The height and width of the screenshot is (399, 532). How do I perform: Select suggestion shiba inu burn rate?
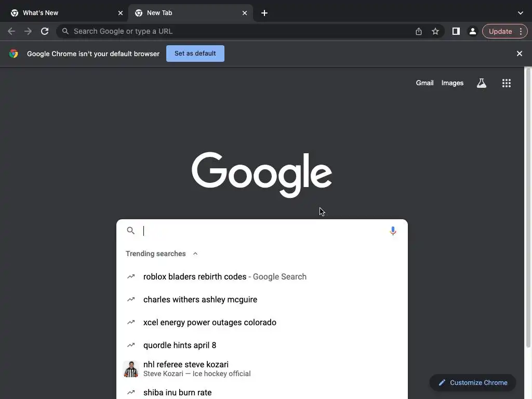pyautogui.click(x=262, y=392)
